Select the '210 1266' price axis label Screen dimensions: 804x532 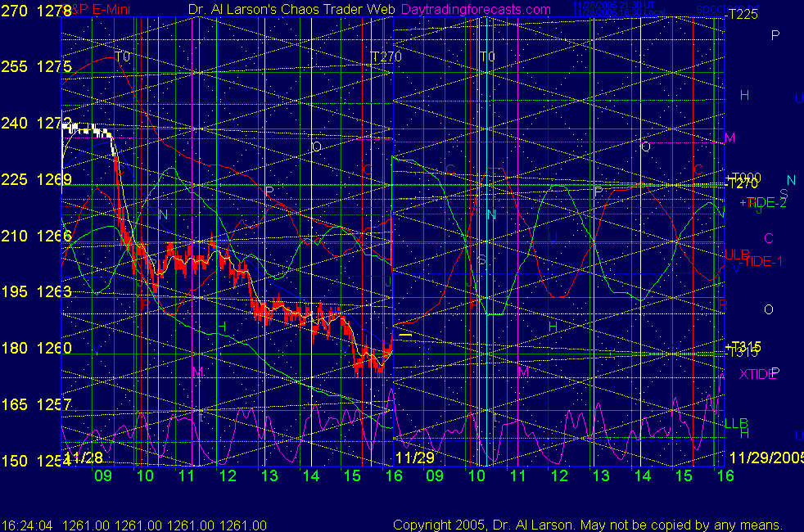36,236
